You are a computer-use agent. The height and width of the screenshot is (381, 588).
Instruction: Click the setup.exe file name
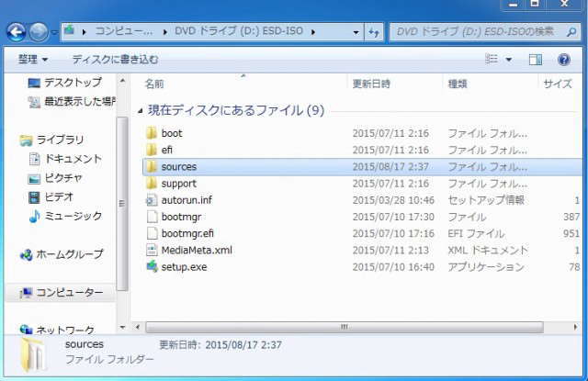[x=184, y=267]
